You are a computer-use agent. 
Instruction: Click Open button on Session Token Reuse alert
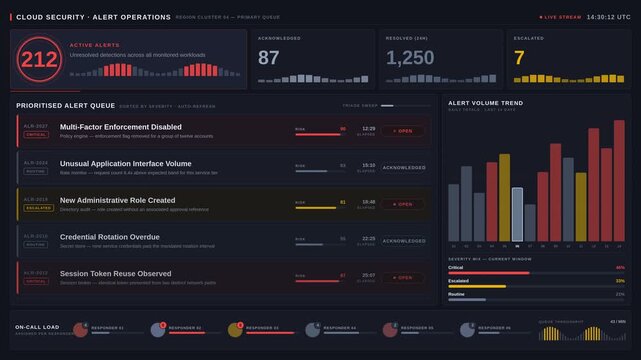pos(403,278)
